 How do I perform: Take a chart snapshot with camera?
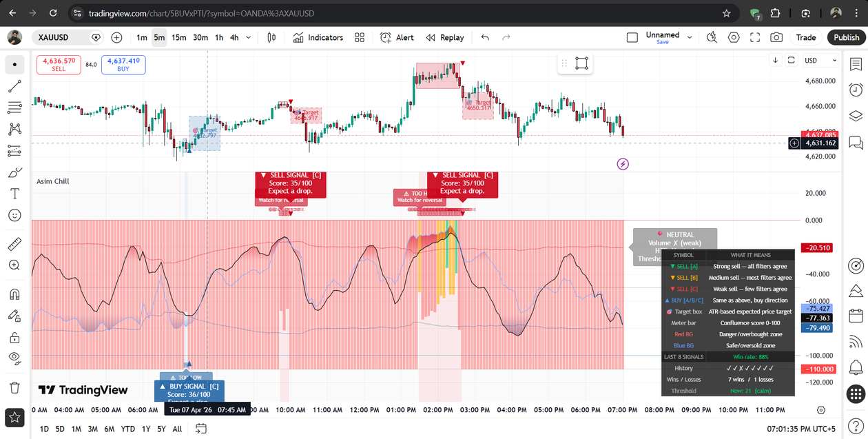[x=776, y=37]
